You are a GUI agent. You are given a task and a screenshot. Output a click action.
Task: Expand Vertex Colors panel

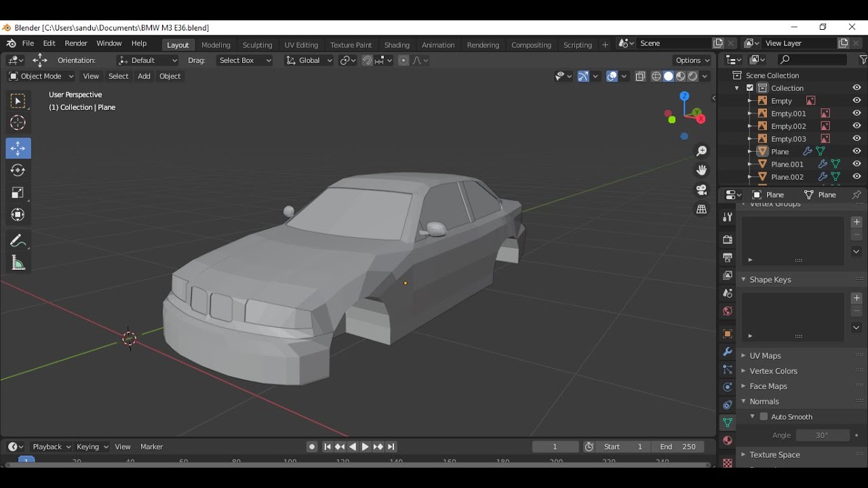[x=773, y=371]
